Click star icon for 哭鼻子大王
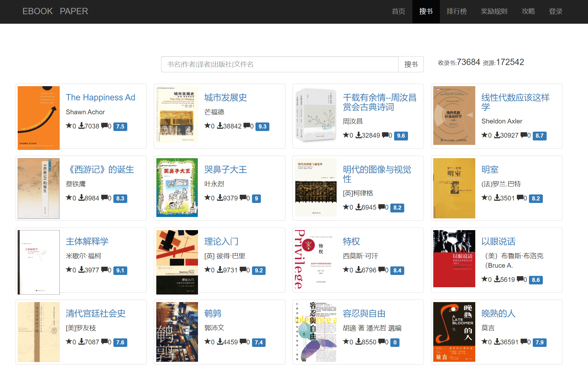This screenshot has height=375, width=588. pyautogui.click(x=207, y=198)
